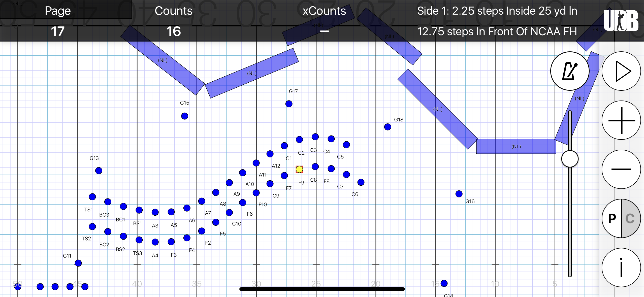644x297 pixels.
Task: Select performer dot F5
Action: [216, 222]
